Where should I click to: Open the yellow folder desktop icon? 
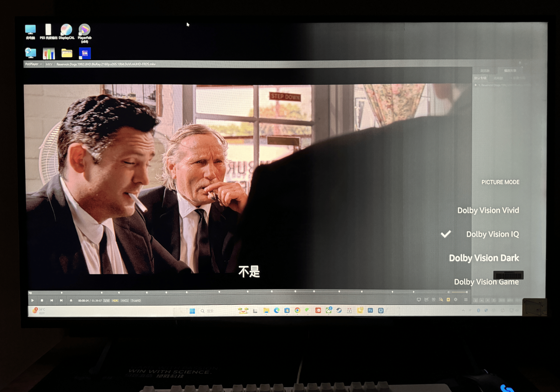pyautogui.click(x=67, y=53)
